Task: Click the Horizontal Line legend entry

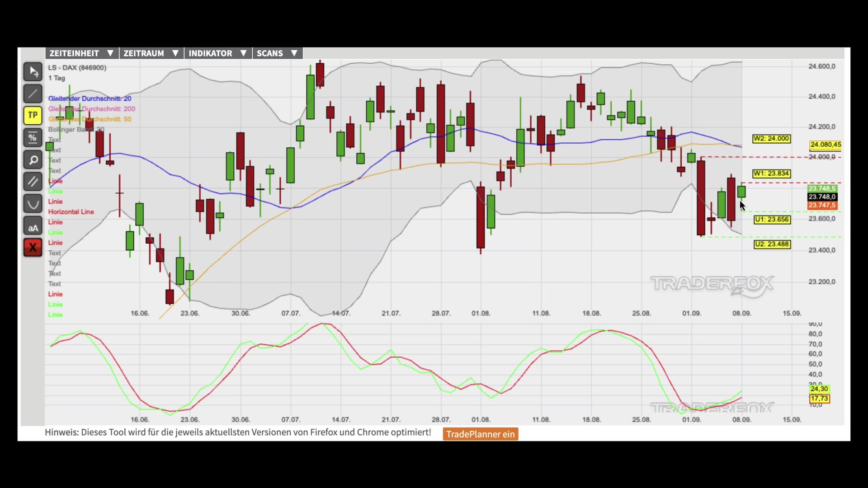Action: [71, 212]
